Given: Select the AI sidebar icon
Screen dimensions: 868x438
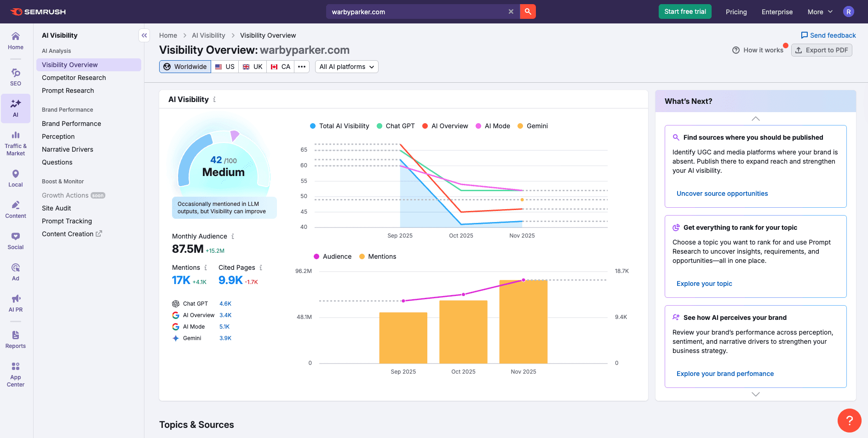Looking at the screenshot, I should pos(16,108).
